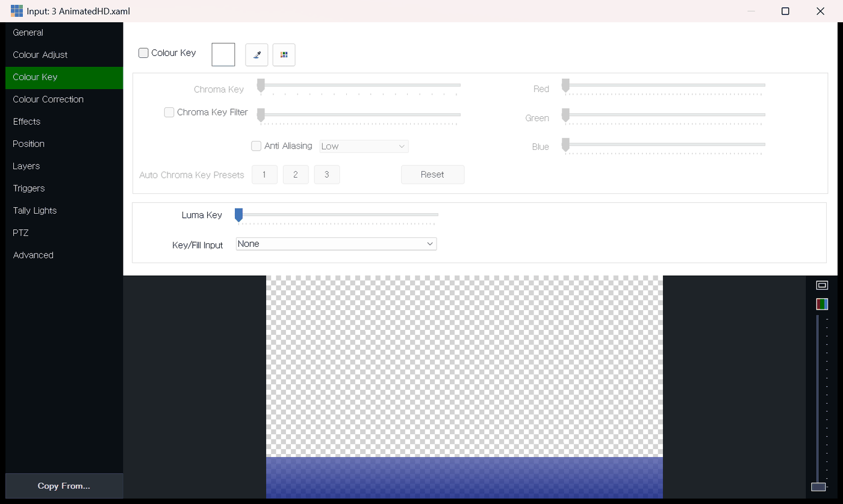Switch to the Triggers tab
The image size is (843, 504).
tap(64, 188)
